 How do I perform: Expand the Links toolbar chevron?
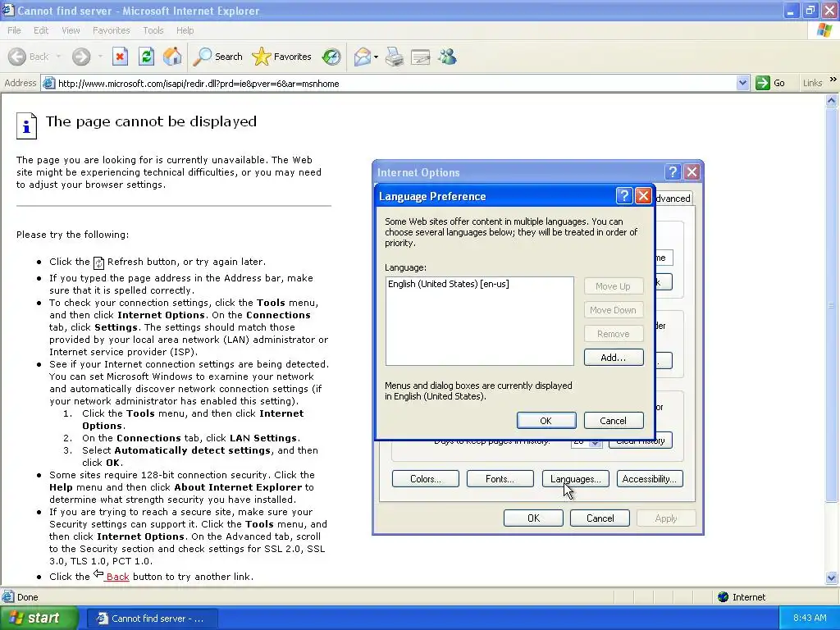pyautogui.click(x=833, y=80)
